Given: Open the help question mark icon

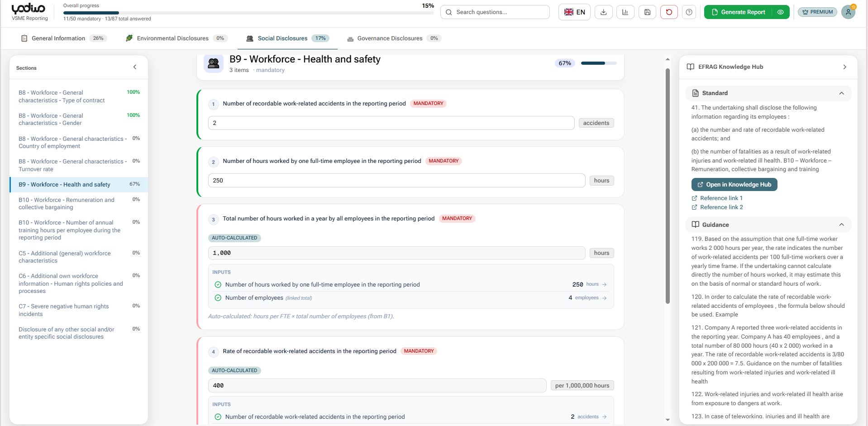Looking at the screenshot, I should tap(689, 12).
